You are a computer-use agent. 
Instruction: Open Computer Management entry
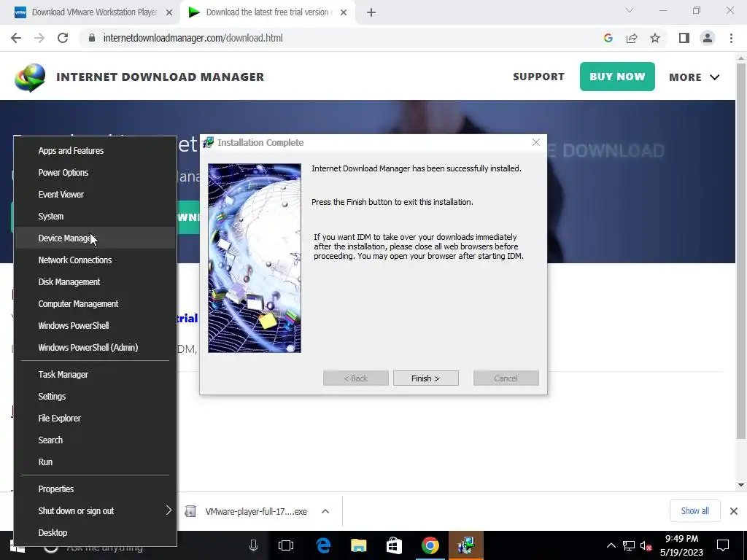coord(96,304)
